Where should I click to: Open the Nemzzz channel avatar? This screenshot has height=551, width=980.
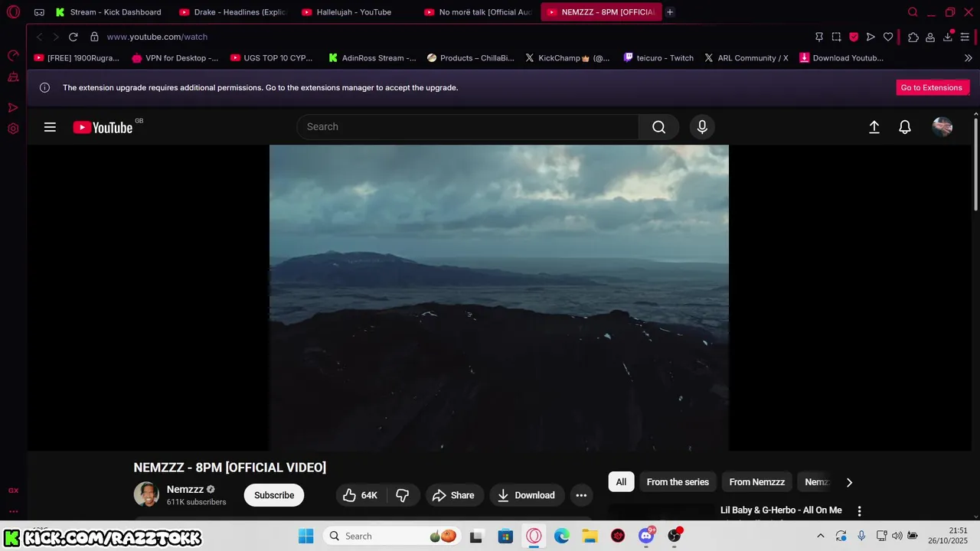146,494
